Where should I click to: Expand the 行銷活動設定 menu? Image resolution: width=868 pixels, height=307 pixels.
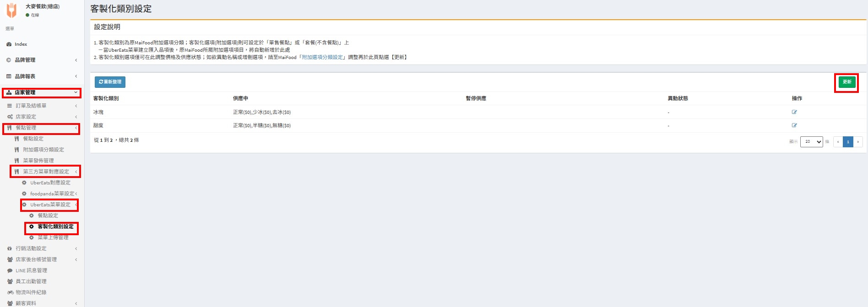pyautogui.click(x=41, y=248)
